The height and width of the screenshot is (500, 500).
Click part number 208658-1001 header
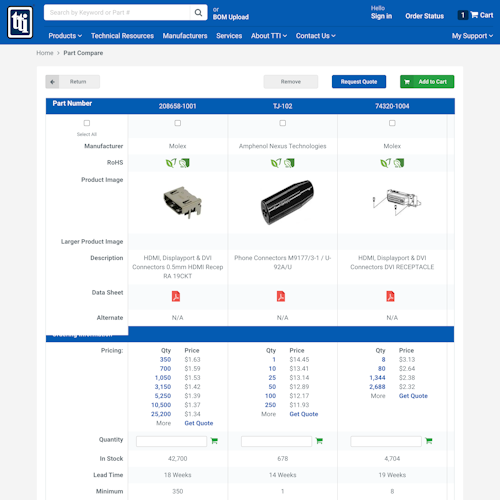click(178, 106)
